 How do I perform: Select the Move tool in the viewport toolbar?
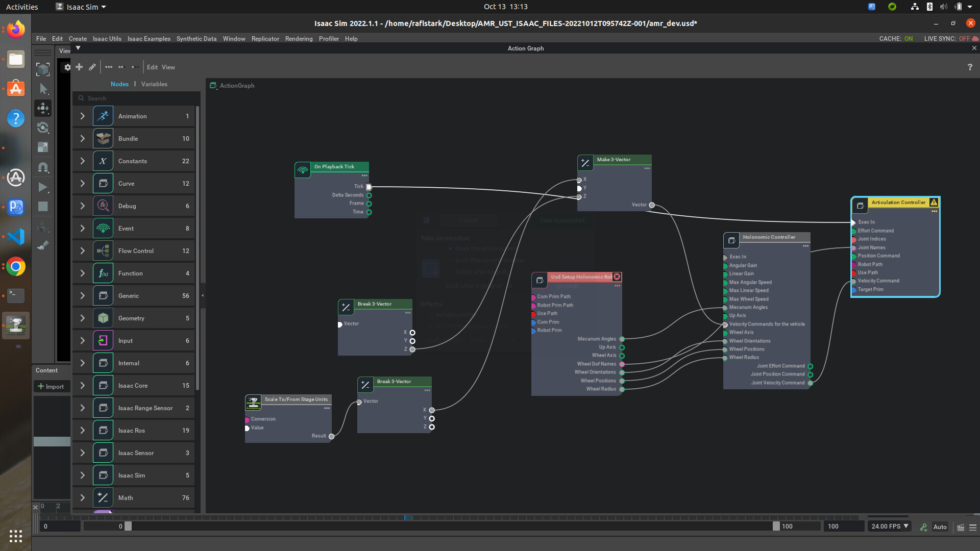43,108
